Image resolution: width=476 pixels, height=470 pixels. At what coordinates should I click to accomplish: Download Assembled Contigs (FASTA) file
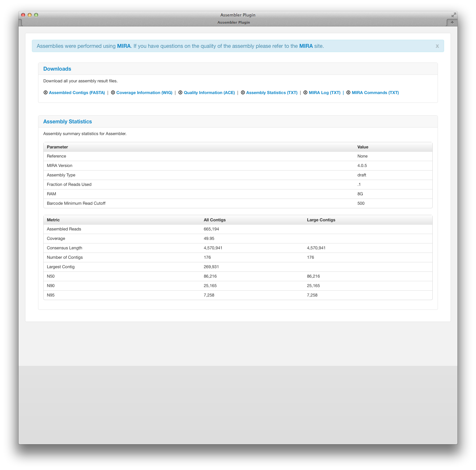pyautogui.click(x=77, y=93)
